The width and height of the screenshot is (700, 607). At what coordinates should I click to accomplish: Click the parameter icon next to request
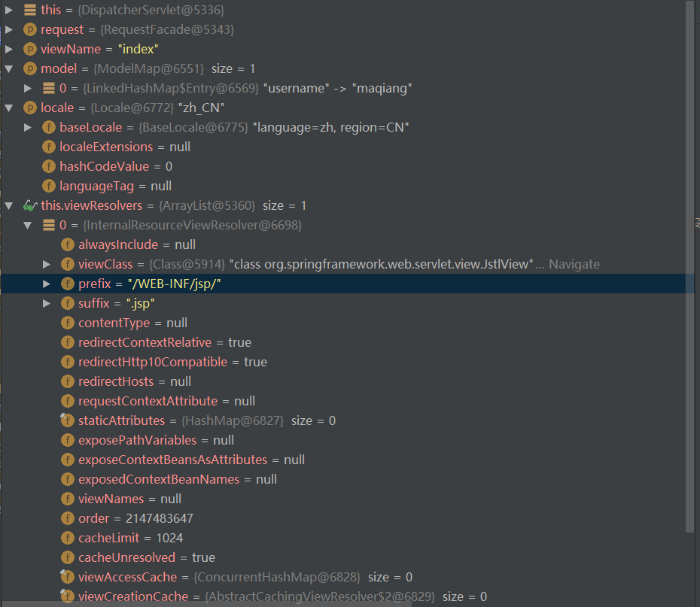(x=30, y=29)
